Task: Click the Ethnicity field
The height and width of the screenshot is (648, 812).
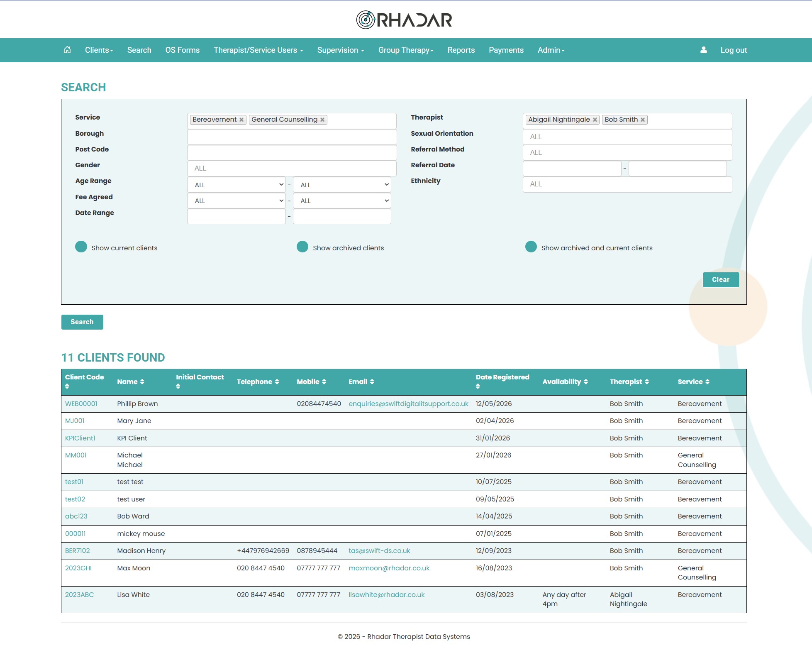Action: click(627, 184)
